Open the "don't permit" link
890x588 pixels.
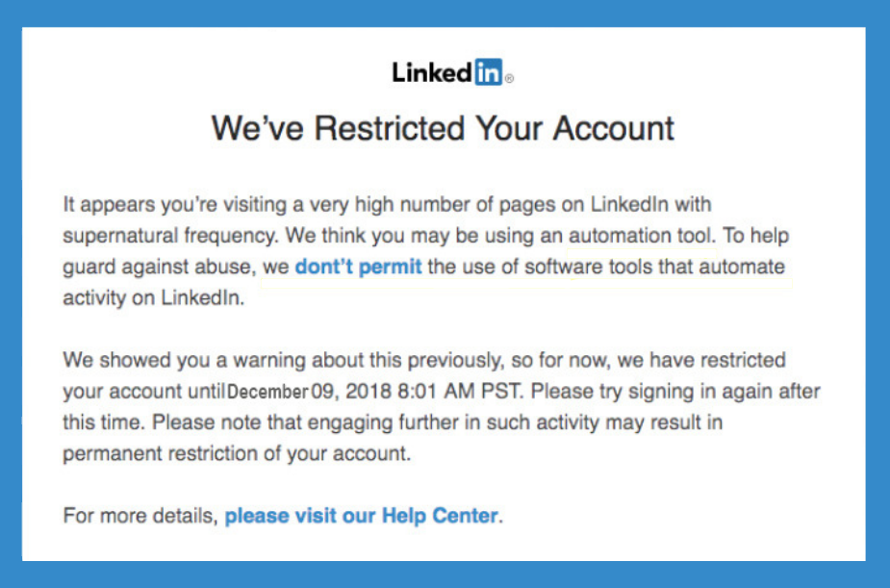(358, 267)
